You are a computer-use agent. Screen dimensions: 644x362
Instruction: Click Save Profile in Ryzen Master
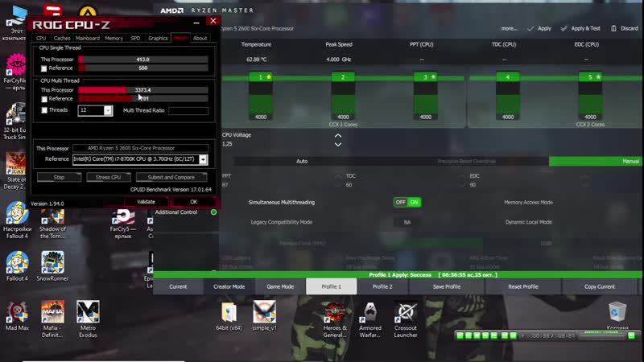(447, 286)
